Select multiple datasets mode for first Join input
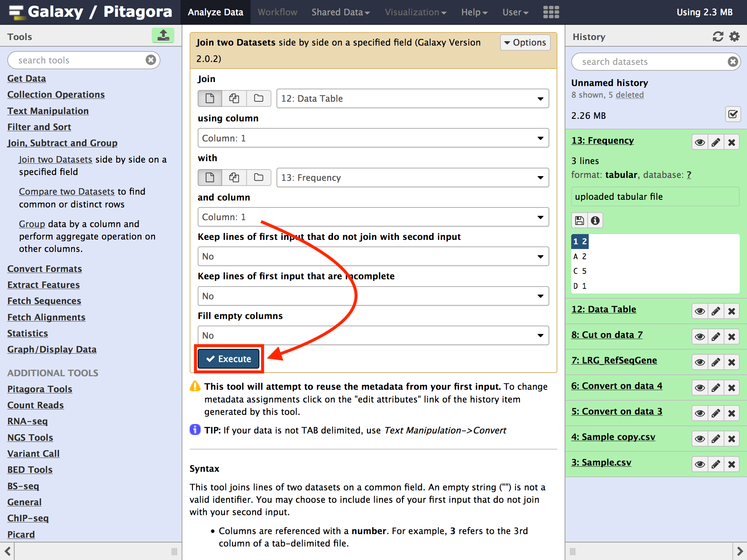 tap(234, 98)
